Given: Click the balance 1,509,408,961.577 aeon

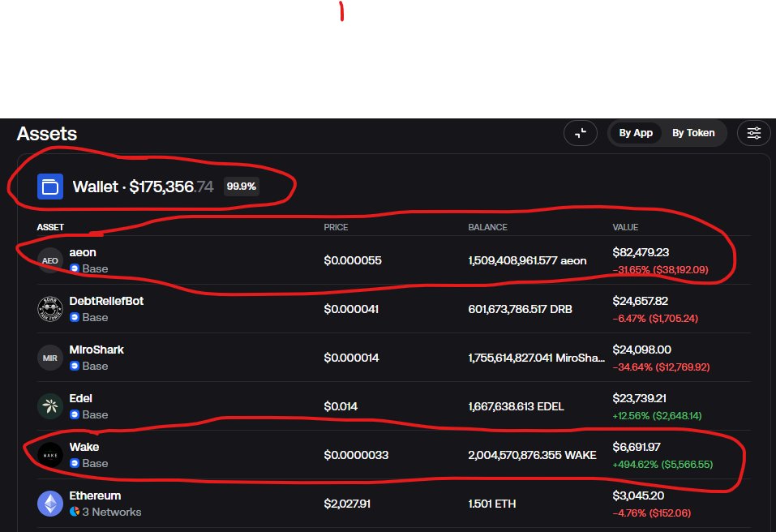Looking at the screenshot, I should (x=528, y=260).
